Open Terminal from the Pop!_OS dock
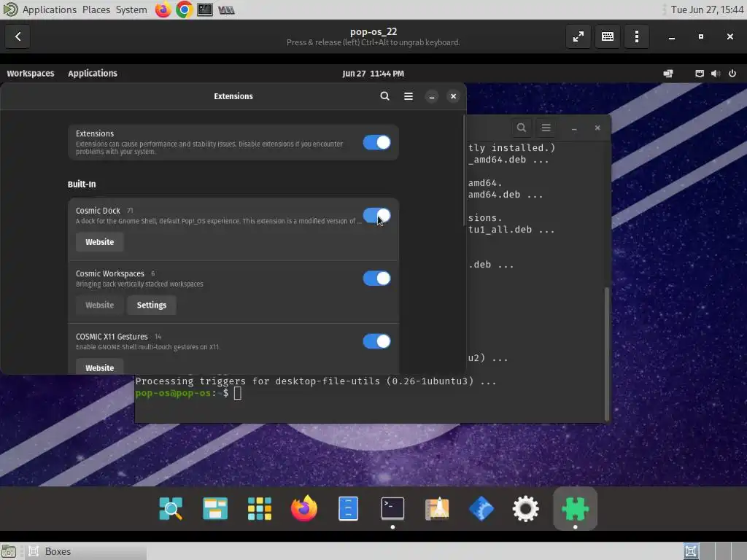 pos(392,508)
